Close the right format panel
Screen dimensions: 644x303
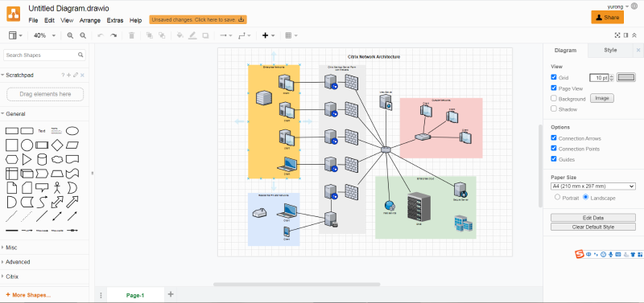(x=638, y=50)
